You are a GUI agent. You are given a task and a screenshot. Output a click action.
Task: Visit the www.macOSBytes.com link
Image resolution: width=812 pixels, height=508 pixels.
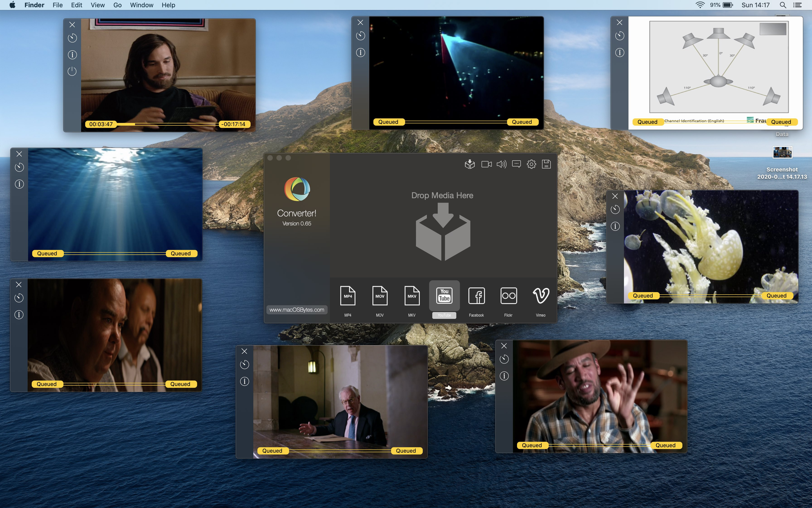[x=297, y=310]
